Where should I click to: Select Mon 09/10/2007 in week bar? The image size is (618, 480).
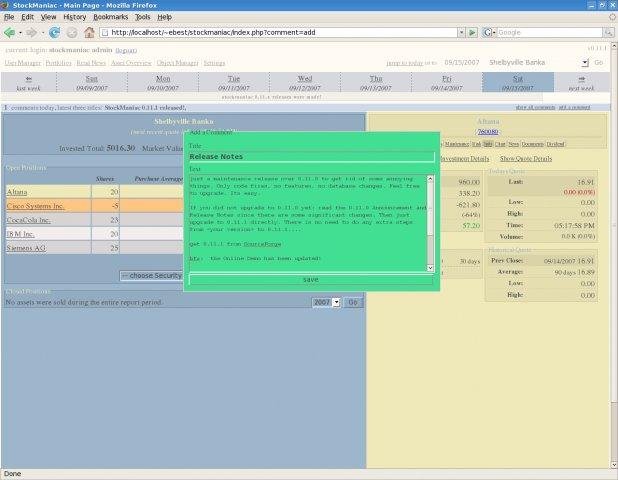coord(163,83)
